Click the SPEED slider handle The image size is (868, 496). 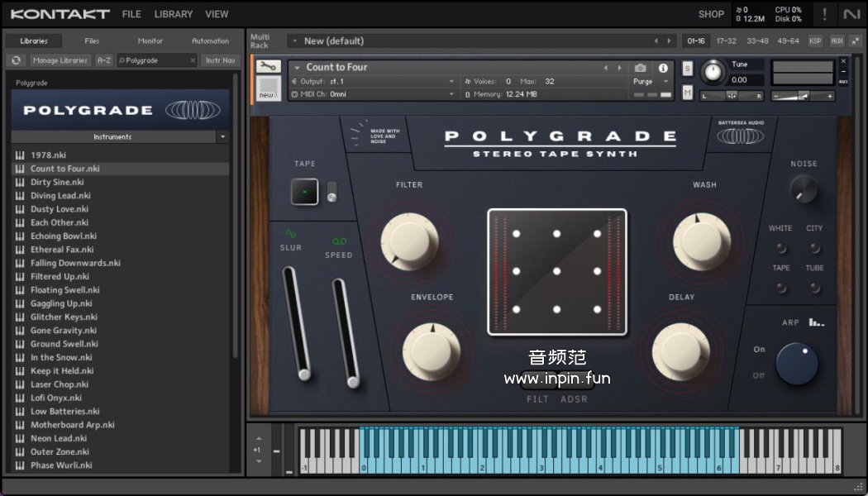353,382
